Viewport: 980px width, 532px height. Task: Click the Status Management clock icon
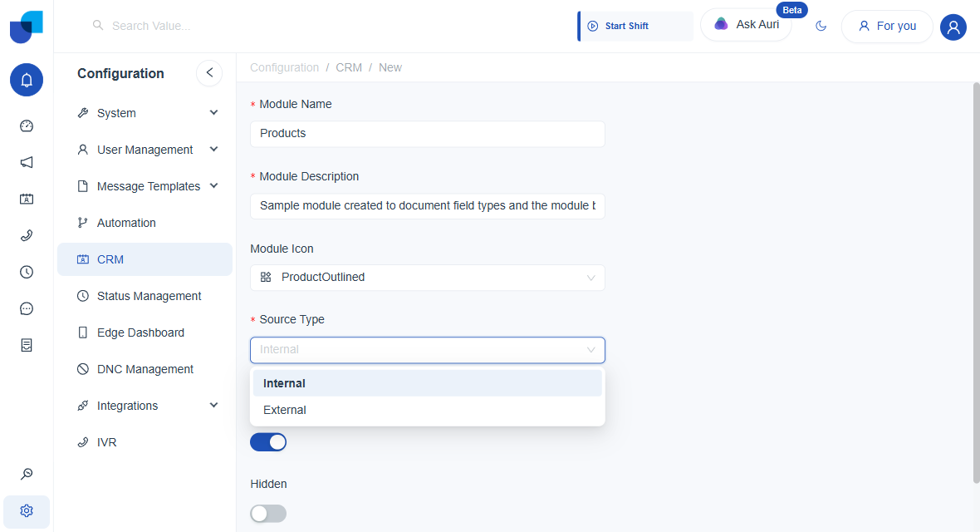pyautogui.click(x=82, y=296)
